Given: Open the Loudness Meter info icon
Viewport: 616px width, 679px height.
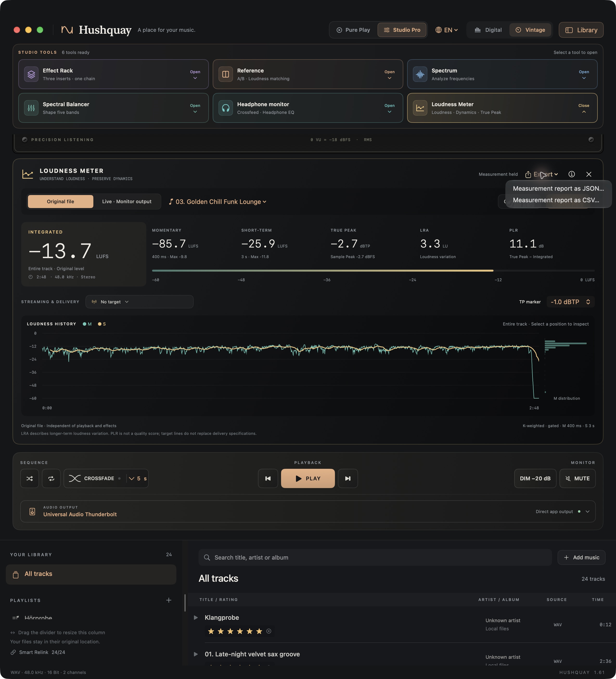Looking at the screenshot, I should tap(571, 174).
